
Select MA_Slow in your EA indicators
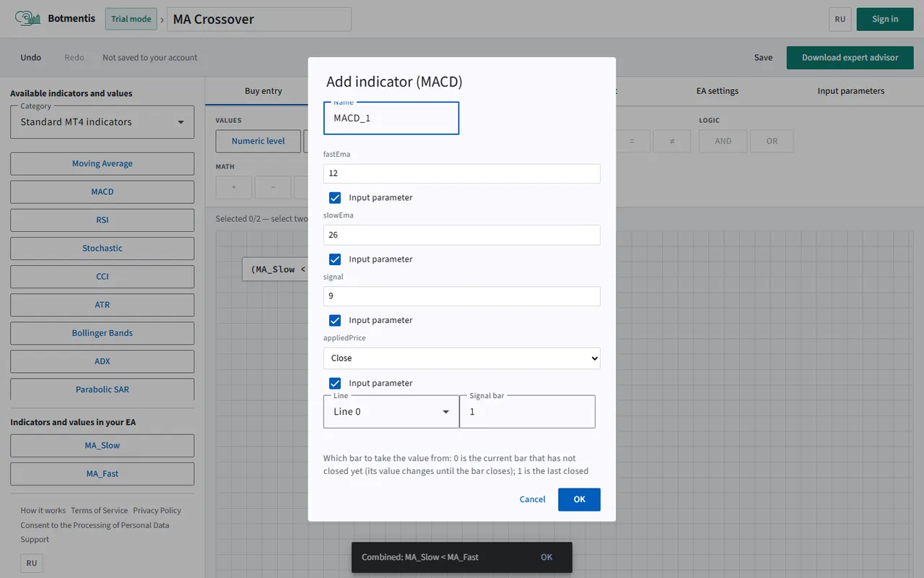coord(103,446)
